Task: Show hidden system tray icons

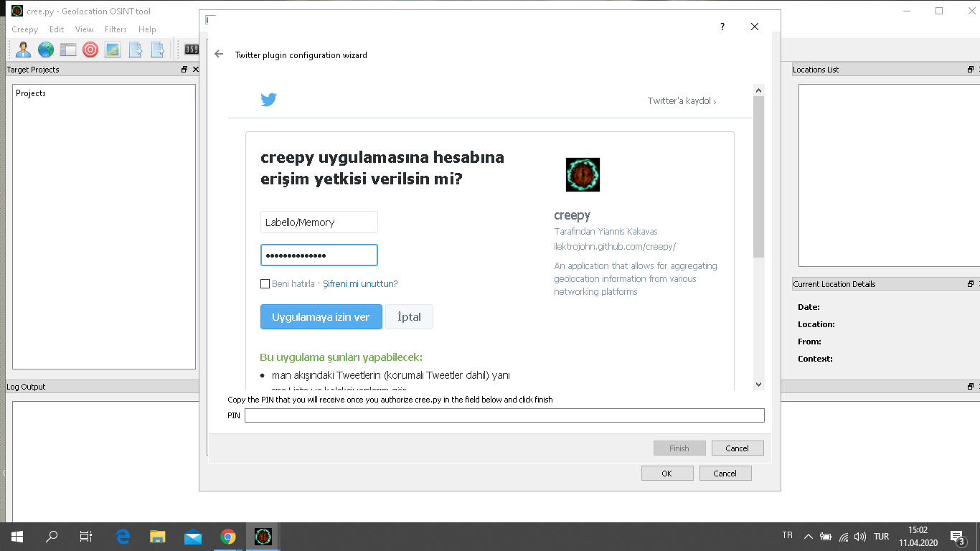Action: coord(809,537)
